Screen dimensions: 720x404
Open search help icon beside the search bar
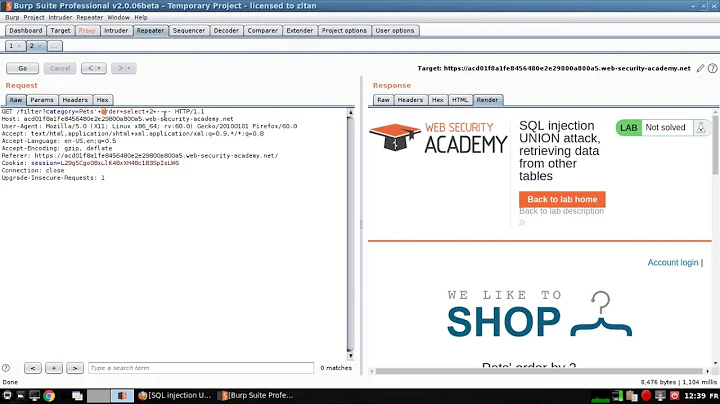click(6, 368)
